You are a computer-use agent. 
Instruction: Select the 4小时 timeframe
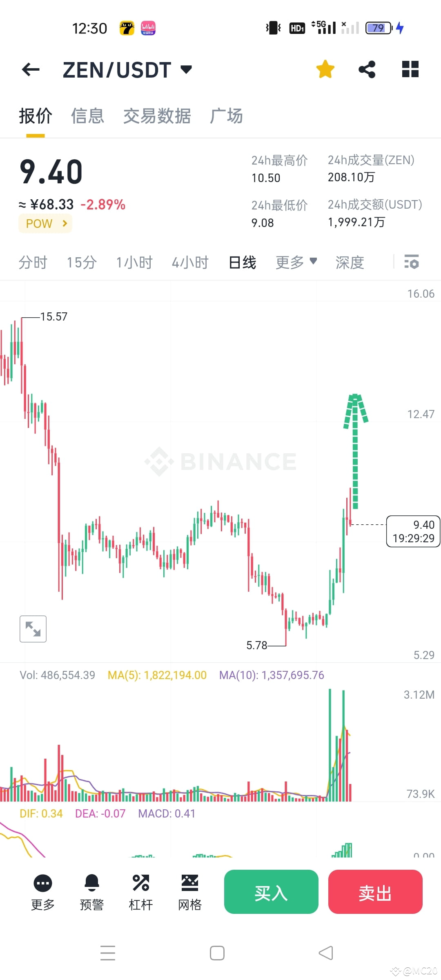190,263
